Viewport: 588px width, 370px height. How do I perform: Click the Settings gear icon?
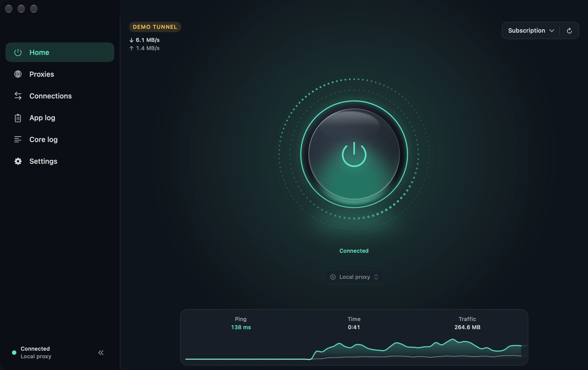18,161
